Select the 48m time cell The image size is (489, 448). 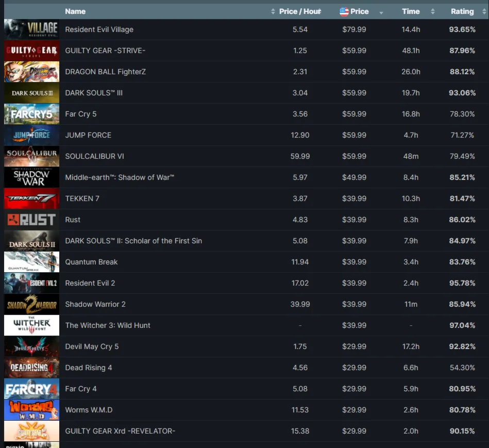click(x=410, y=156)
